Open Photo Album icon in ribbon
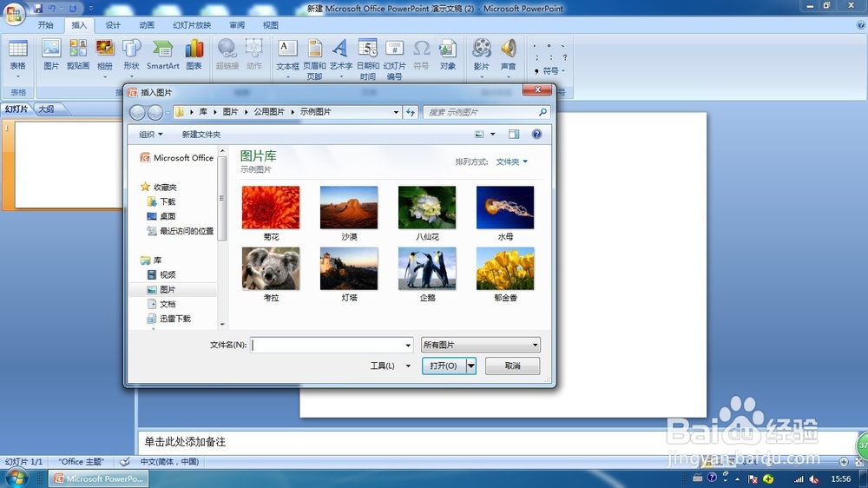Image resolution: width=868 pixels, height=488 pixels. 105,55
